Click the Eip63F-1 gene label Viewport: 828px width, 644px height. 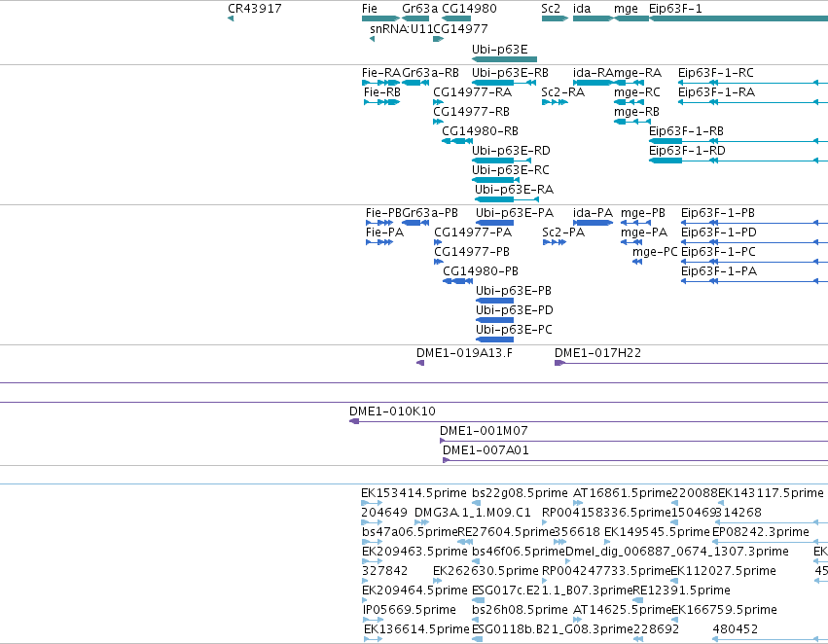pos(675,9)
